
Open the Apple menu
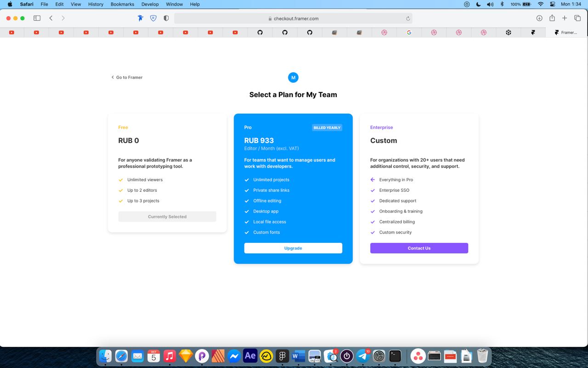(10, 4)
